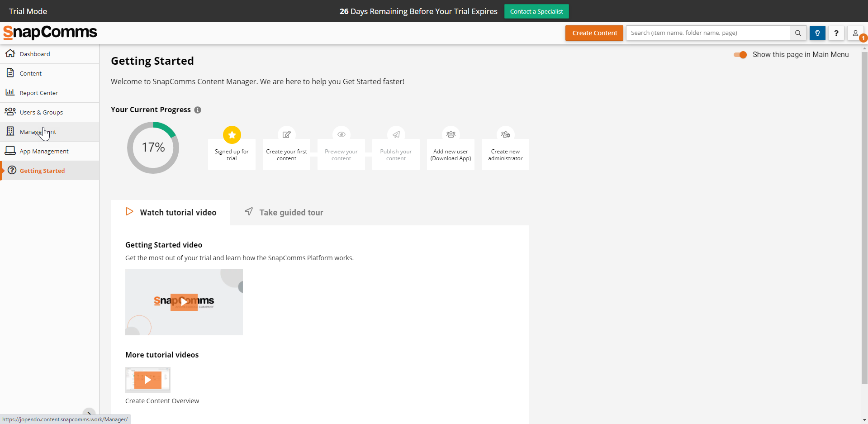The image size is (868, 424).
Task: Click the Users & Groups people icon
Action: [10, 112]
